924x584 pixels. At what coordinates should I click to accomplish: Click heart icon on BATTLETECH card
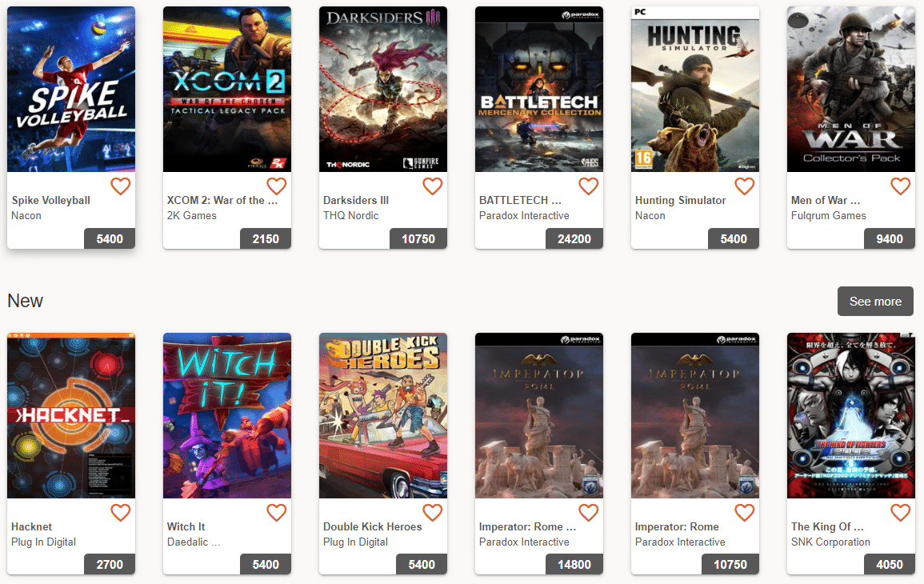tap(589, 186)
